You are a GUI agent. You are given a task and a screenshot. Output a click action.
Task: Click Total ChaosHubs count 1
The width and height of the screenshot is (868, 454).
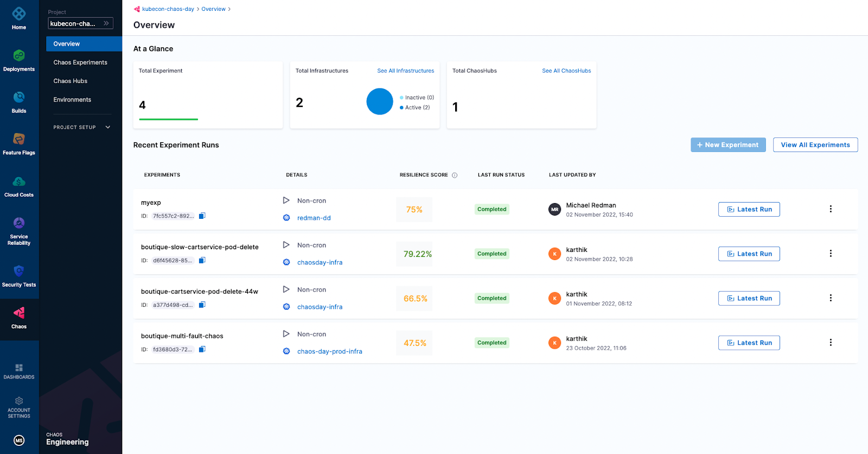point(455,108)
